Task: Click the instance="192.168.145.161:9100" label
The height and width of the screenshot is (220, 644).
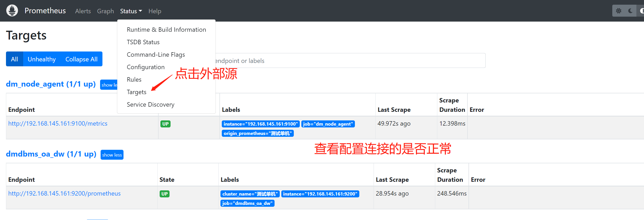Action: point(261,124)
